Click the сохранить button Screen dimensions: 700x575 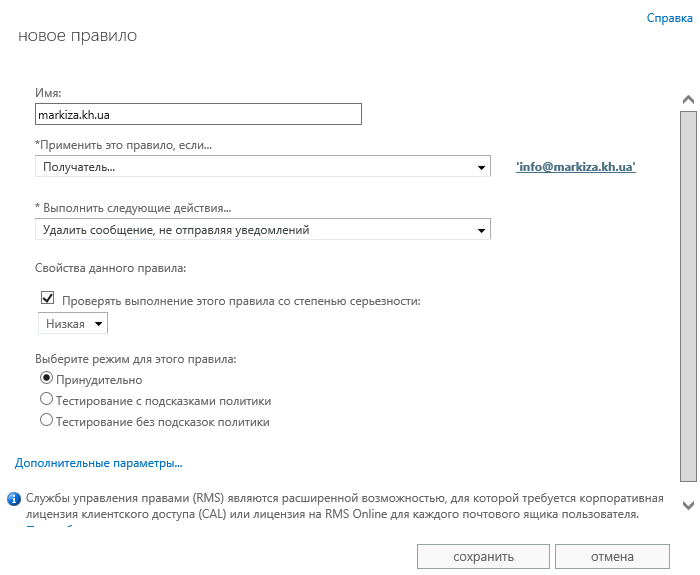point(483,556)
